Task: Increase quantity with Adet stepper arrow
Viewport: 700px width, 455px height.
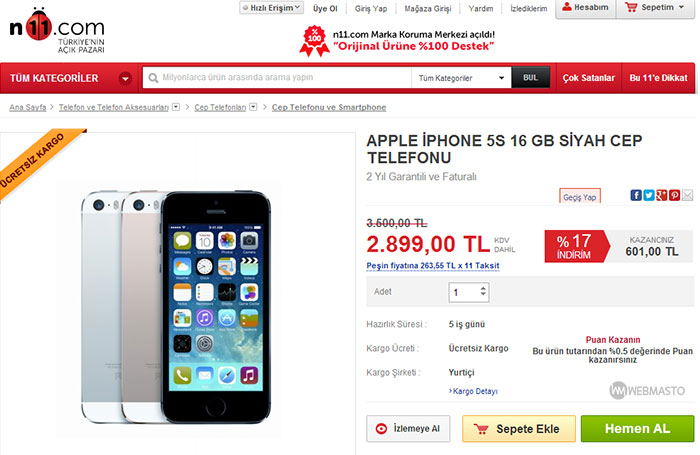Action: pyautogui.click(x=483, y=288)
